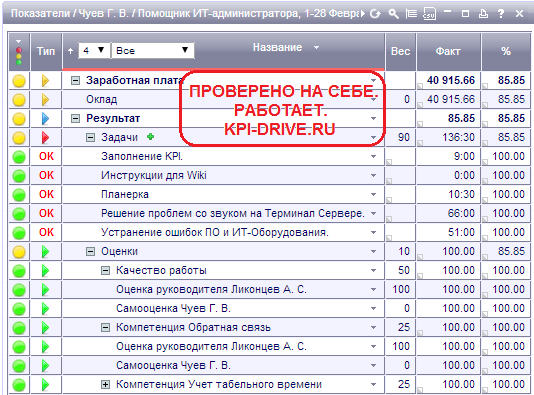This screenshot has height=395, width=534.
Task: Click yellow status circle of Оценки row
Action: click(19, 252)
